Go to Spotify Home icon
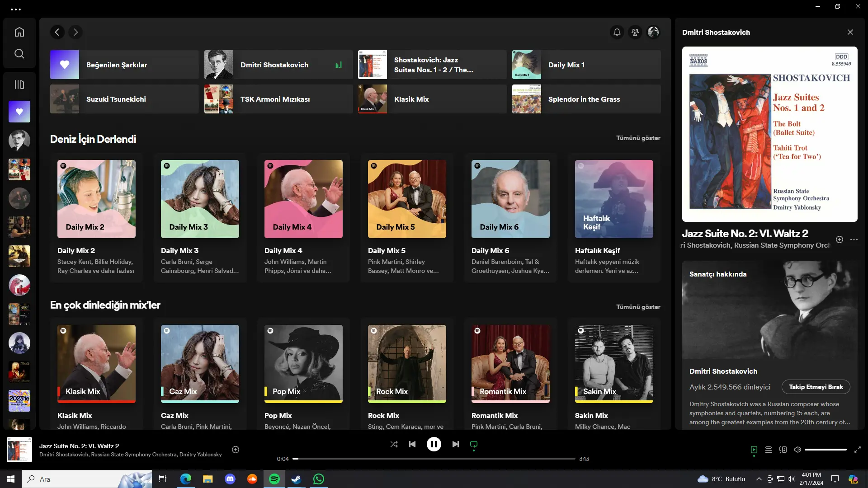Viewport: 868px width, 488px height. (x=19, y=32)
